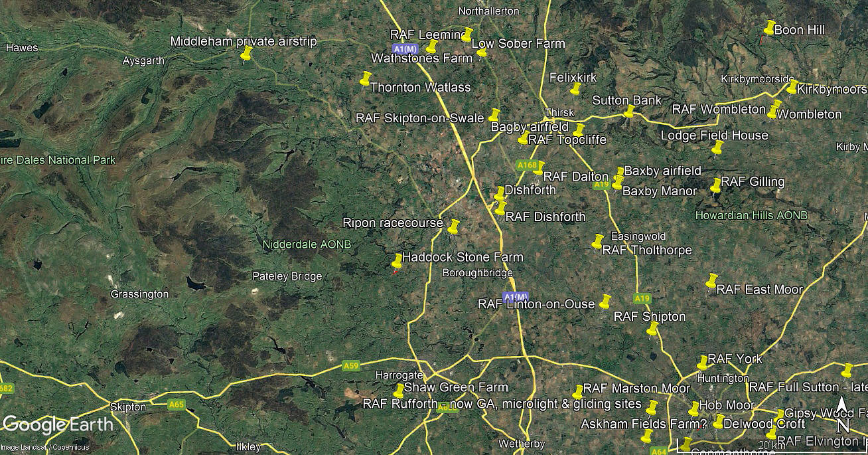
Task: Open the Haddock Stone Farm placemark
Action: 398,260
